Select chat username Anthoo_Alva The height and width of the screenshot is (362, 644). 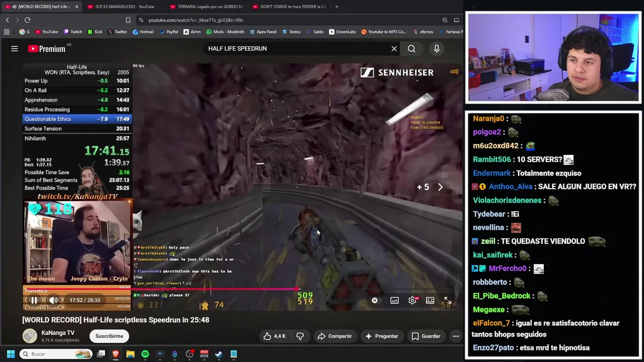point(510,187)
